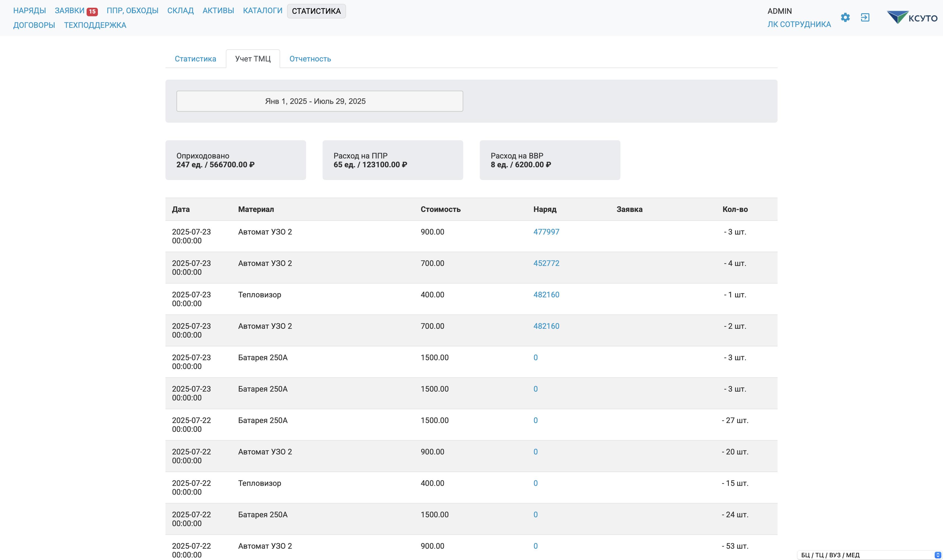Open the Договоры page

pyautogui.click(x=34, y=25)
